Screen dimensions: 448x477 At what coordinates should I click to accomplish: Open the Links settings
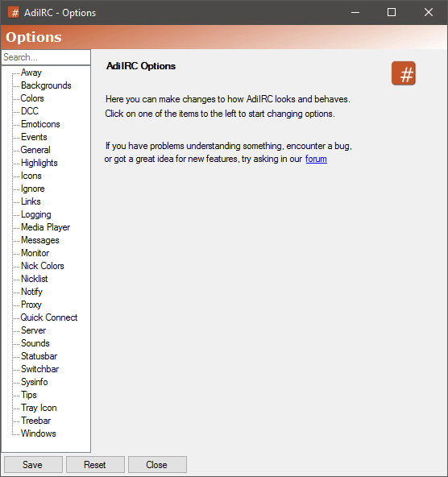31,201
